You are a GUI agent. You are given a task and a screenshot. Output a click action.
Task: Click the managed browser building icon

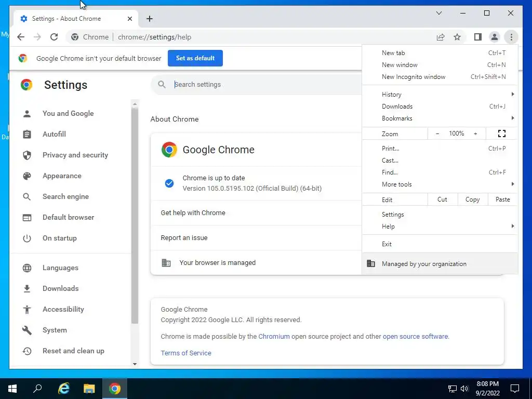click(x=166, y=262)
